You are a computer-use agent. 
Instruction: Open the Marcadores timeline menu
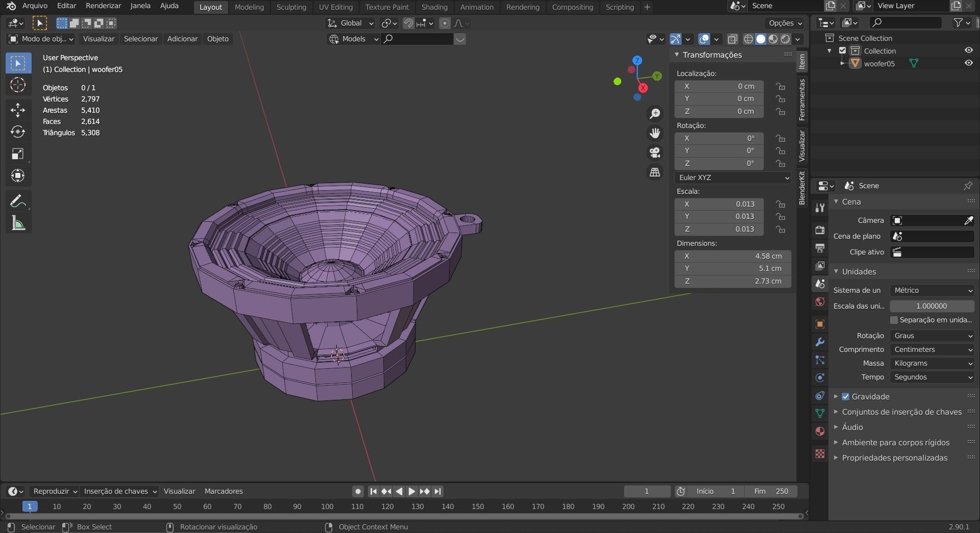[x=224, y=491]
